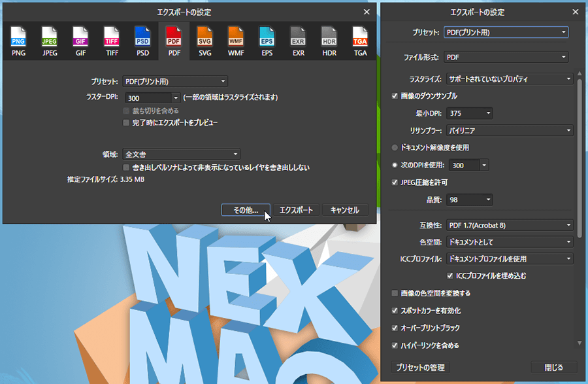This screenshot has width=588, height=384.
Task: Click the ラスターDPI 300 value field
Action: pos(148,98)
